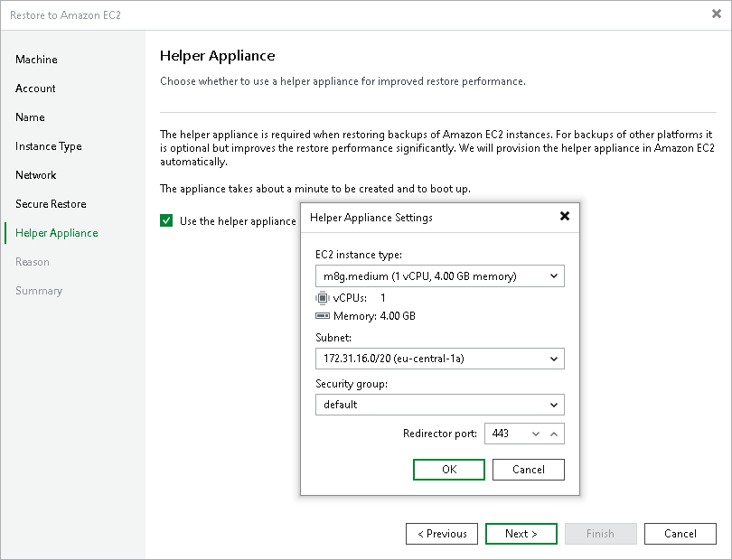This screenshot has height=560, width=732.
Task: Cancel the Helper Appliance Settings dialog
Action: 529,470
